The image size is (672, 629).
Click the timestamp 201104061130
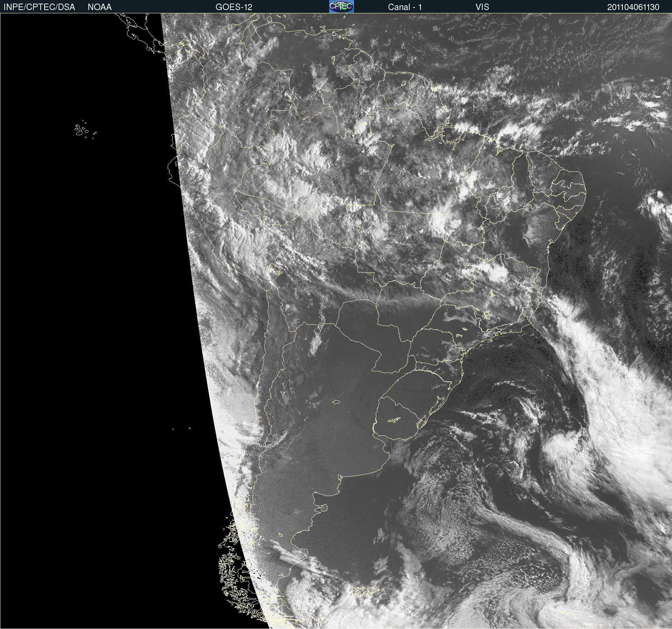(633, 7)
